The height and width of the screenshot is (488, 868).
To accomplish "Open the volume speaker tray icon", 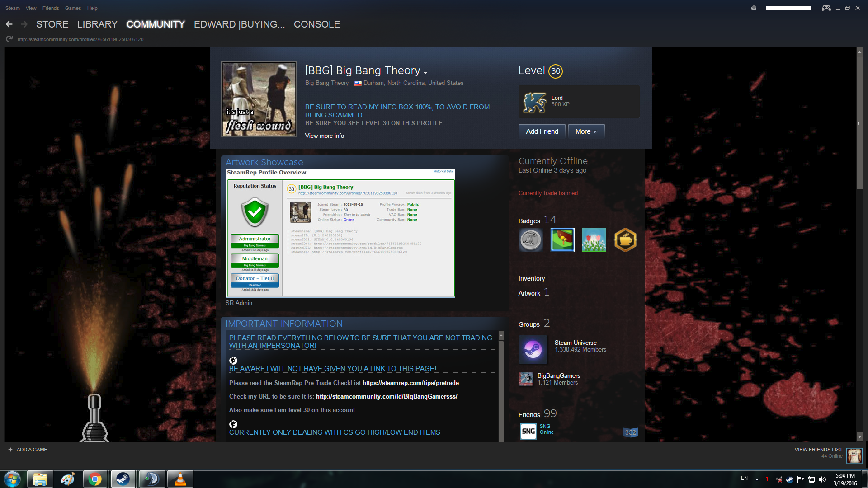I will coord(822,479).
